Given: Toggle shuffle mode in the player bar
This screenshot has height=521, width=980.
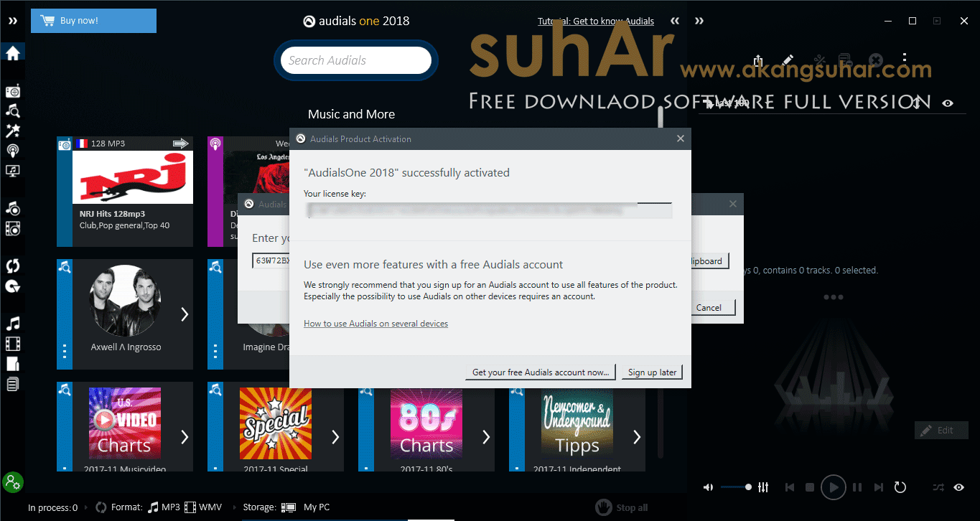Looking at the screenshot, I should point(938,487).
